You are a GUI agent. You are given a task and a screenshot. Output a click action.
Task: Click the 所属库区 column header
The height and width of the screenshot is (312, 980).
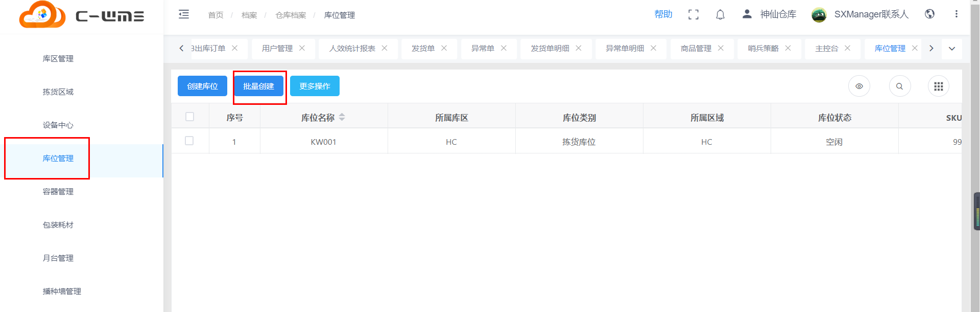pos(451,117)
